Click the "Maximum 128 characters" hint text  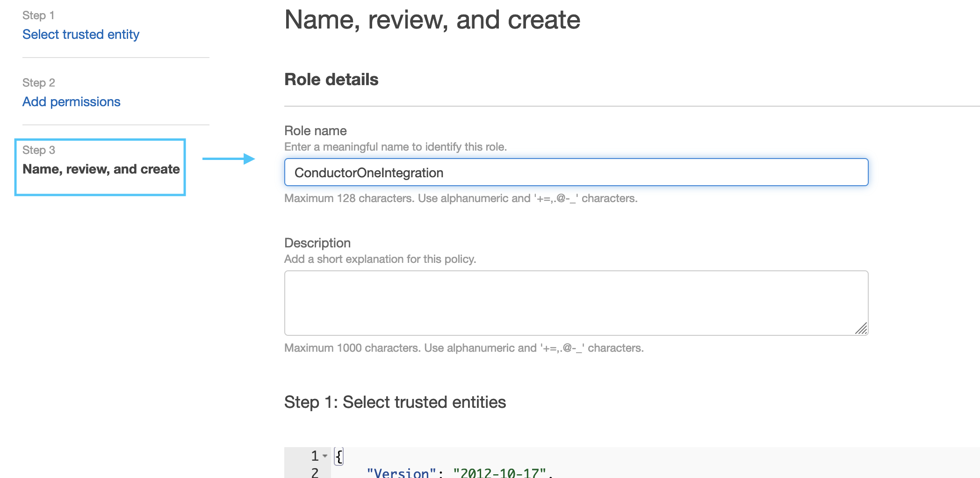pos(461,198)
